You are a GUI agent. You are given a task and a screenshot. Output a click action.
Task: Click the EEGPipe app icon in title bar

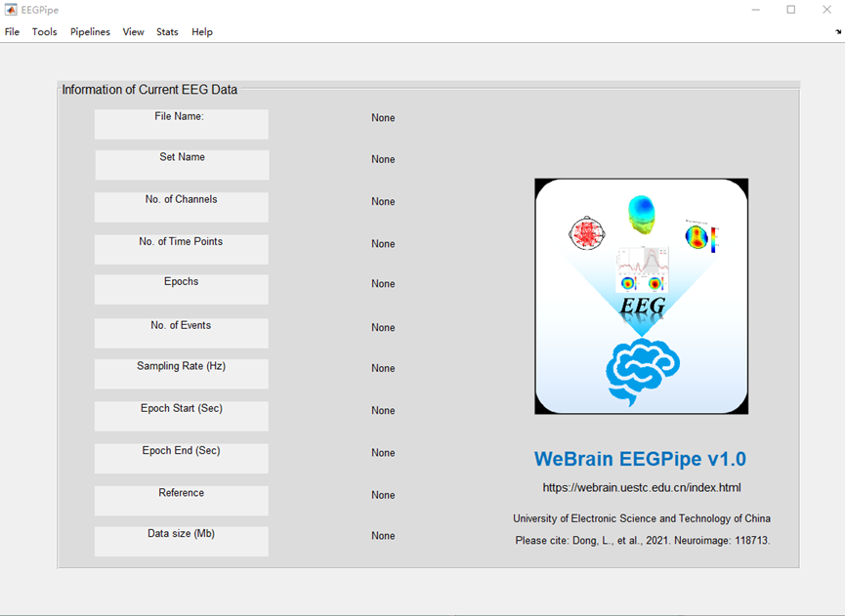click(x=10, y=10)
